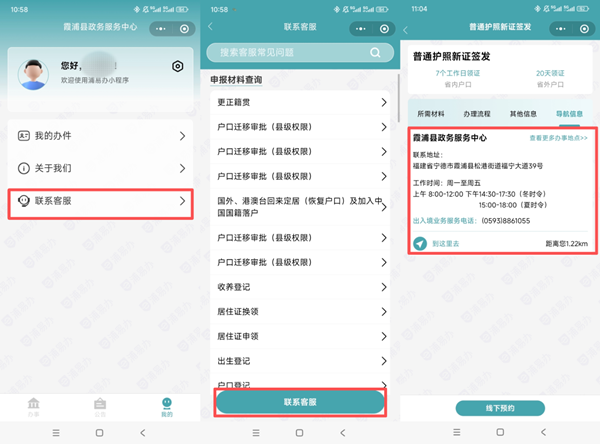
Task: Open the 居住证申领 item
Action: (x=300, y=336)
